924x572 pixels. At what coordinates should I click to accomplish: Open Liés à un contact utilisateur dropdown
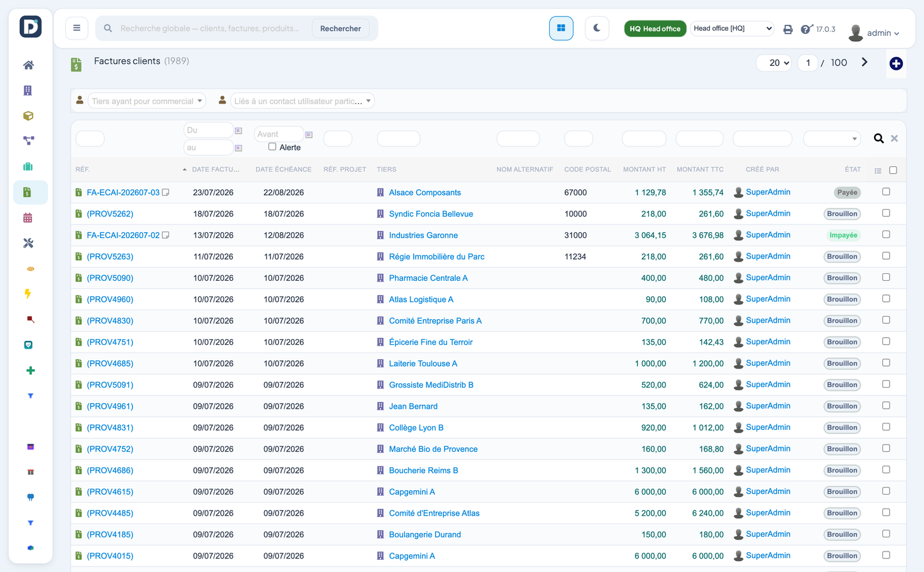(302, 101)
